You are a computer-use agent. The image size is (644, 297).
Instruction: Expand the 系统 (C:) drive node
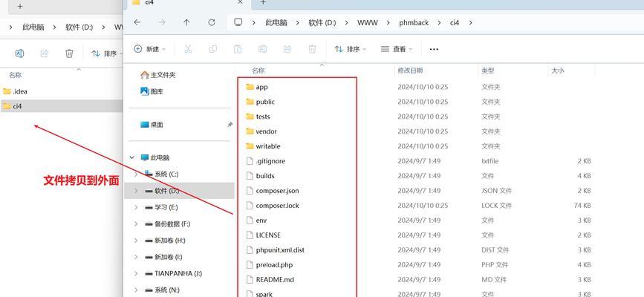click(136, 174)
